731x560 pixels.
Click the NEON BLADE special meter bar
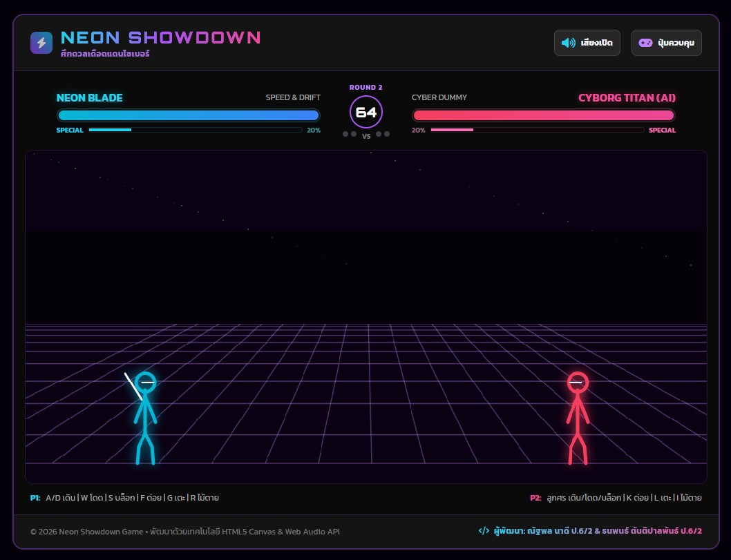point(196,130)
